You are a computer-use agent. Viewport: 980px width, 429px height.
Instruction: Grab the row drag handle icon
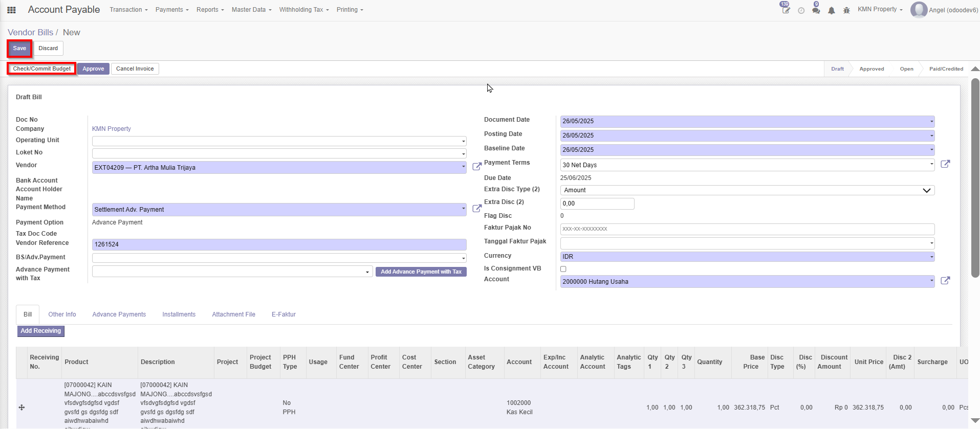(x=21, y=408)
